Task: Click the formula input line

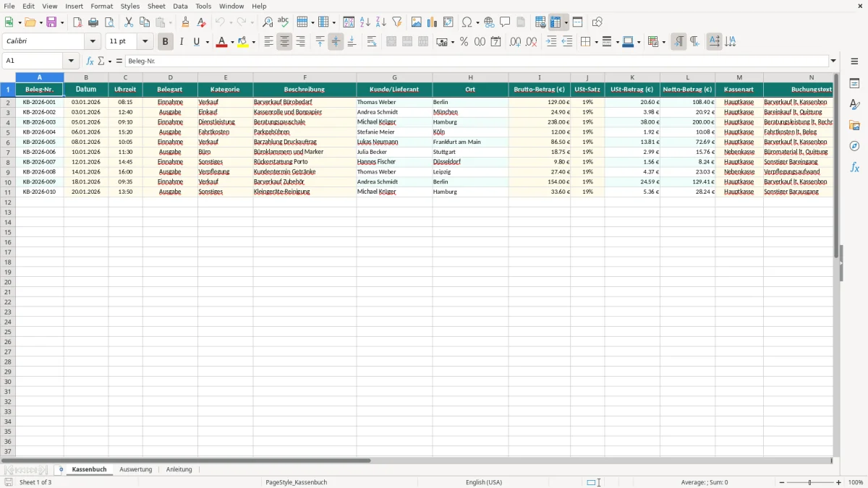Action: pos(477,61)
